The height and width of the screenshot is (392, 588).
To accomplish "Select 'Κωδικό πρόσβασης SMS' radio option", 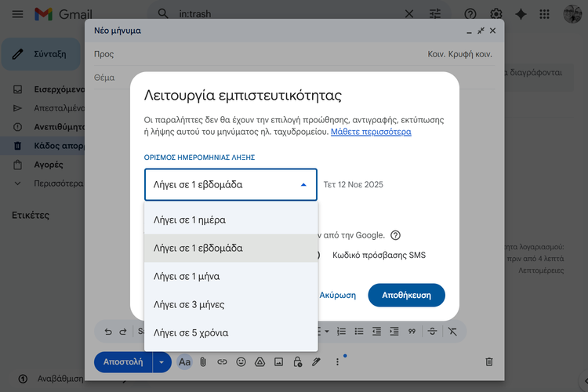I will click(x=379, y=255).
